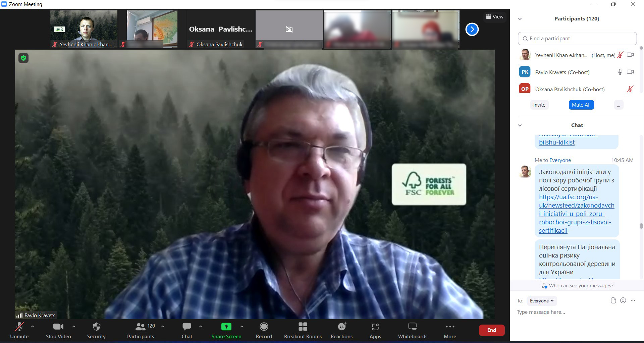The width and height of the screenshot is (644, 343).
Task: Select Oksana Pavlishchuk (Co-host) row
Action: click(x=577, y=89)
